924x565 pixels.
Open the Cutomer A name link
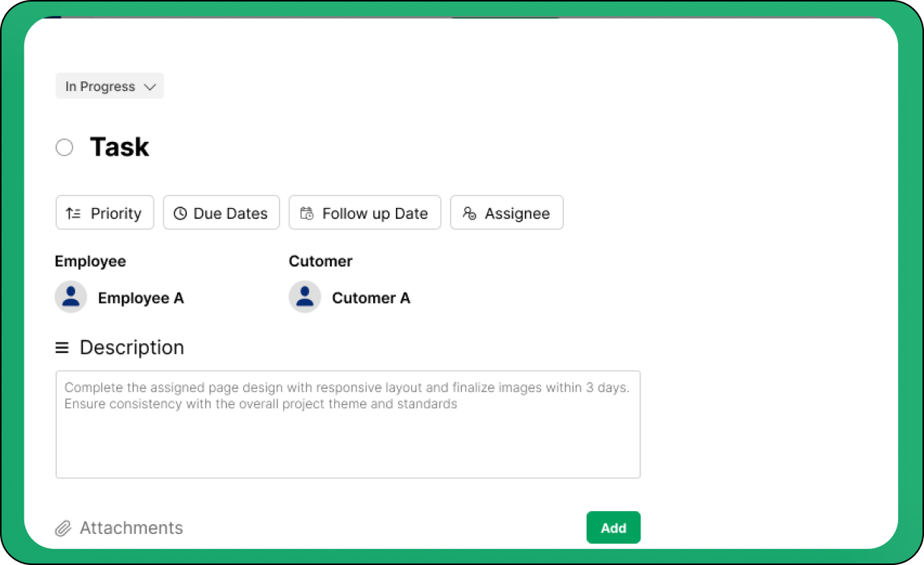371,298
